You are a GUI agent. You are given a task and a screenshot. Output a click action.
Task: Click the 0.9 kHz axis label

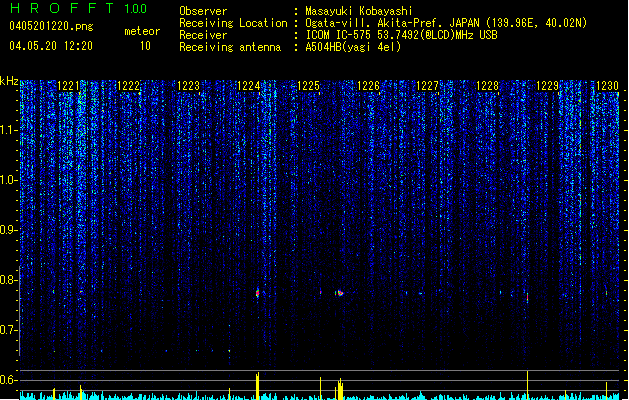point(8,230)
